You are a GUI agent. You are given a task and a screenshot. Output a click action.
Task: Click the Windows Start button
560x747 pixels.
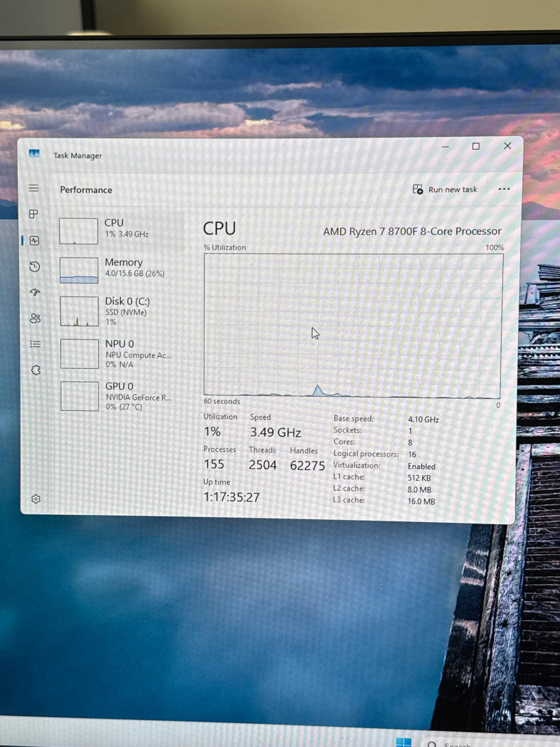click(404, 742)
